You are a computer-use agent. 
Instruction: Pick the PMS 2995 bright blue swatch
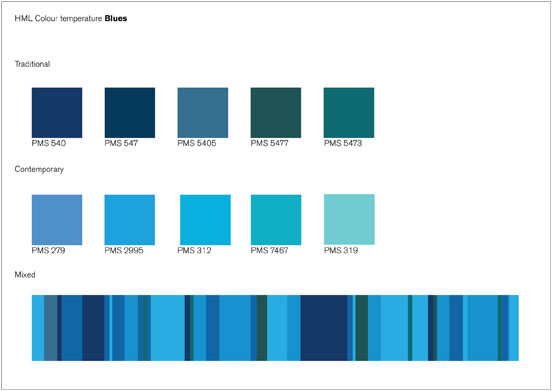click(130, 220)
